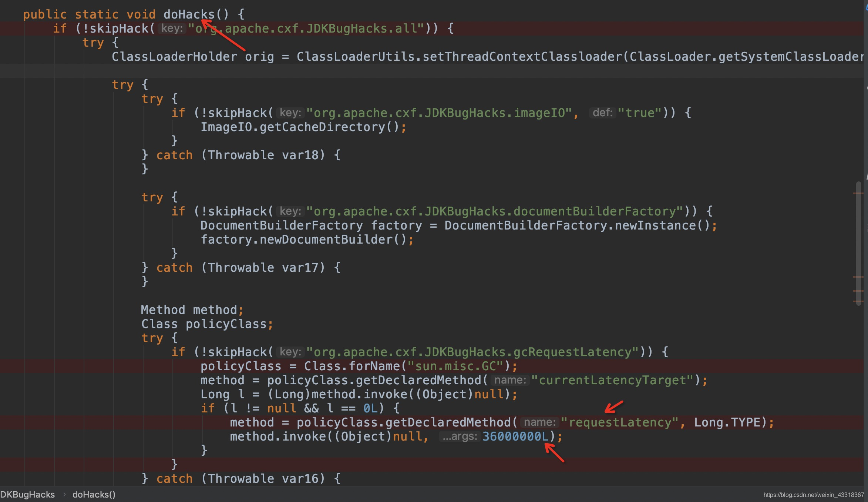Click the "org.apache.cxf.JDKBugHacks.all" string

coord(306,29)
